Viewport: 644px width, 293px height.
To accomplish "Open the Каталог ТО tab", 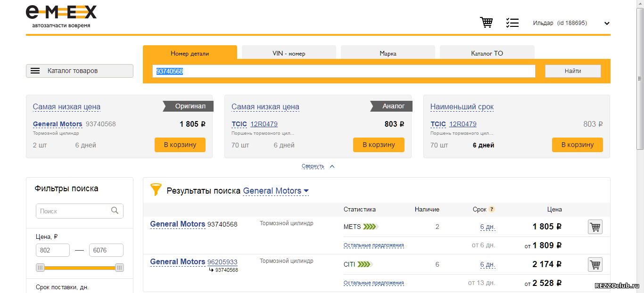I will tap(487, 52).
